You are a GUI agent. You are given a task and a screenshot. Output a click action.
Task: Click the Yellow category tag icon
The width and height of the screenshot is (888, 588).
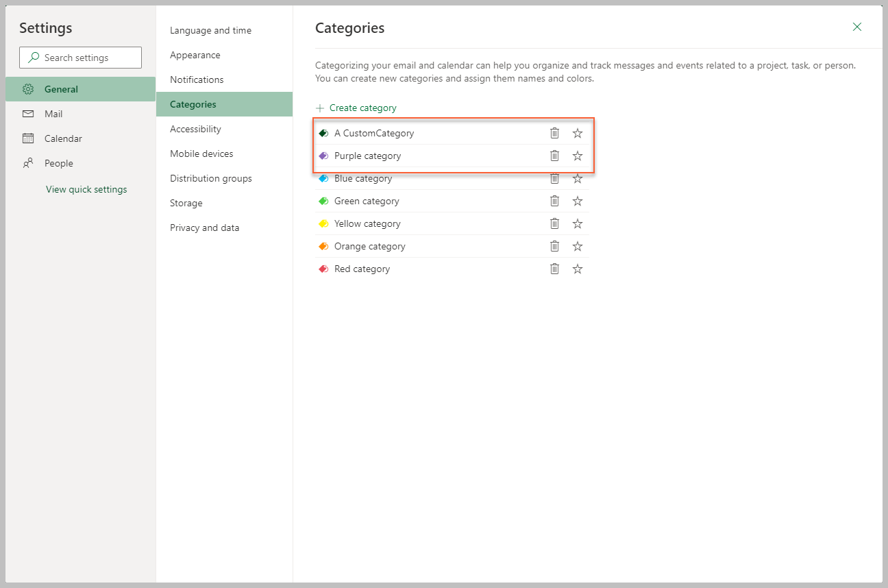(323, 223)
